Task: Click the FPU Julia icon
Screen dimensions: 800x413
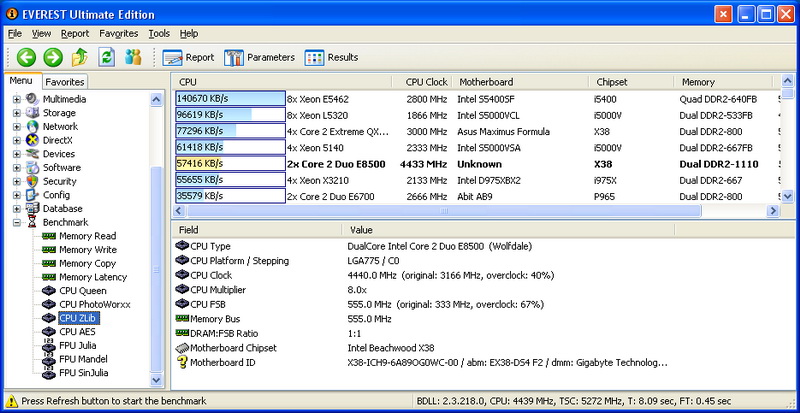Action: [49, 346]
